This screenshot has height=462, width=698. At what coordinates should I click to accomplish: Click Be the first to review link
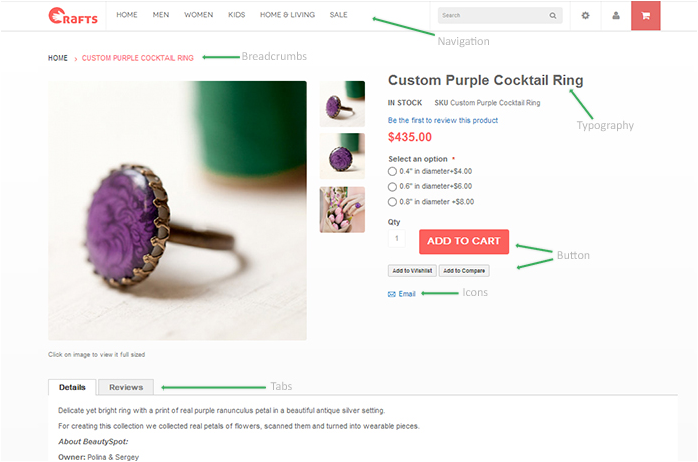443,120
